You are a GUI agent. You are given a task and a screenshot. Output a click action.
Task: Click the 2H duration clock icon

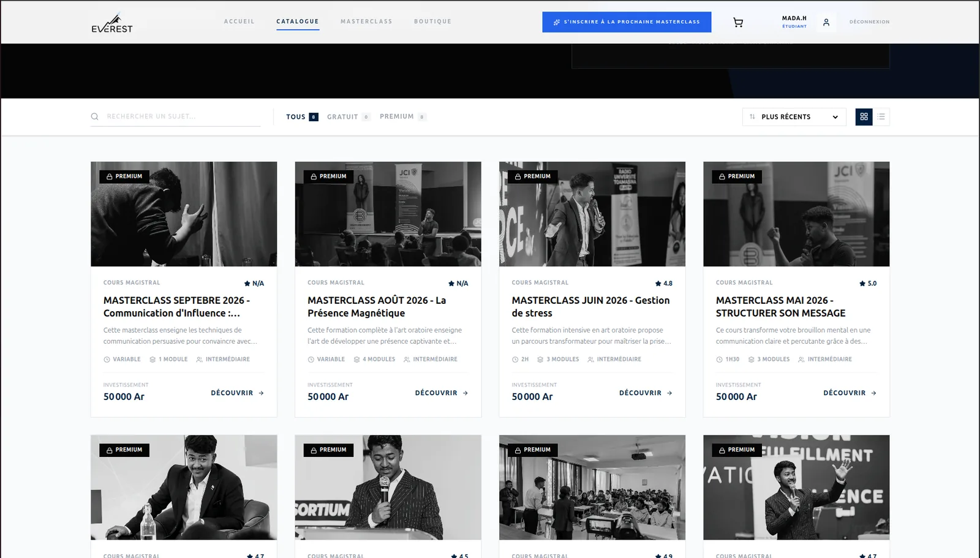[x=515, y=360]
